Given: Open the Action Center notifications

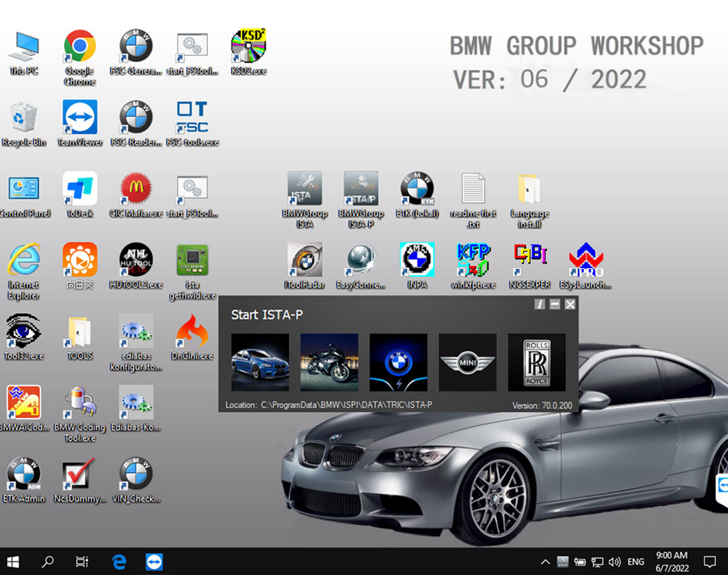Looking at the screenshot, I should [x=710, y=562].
